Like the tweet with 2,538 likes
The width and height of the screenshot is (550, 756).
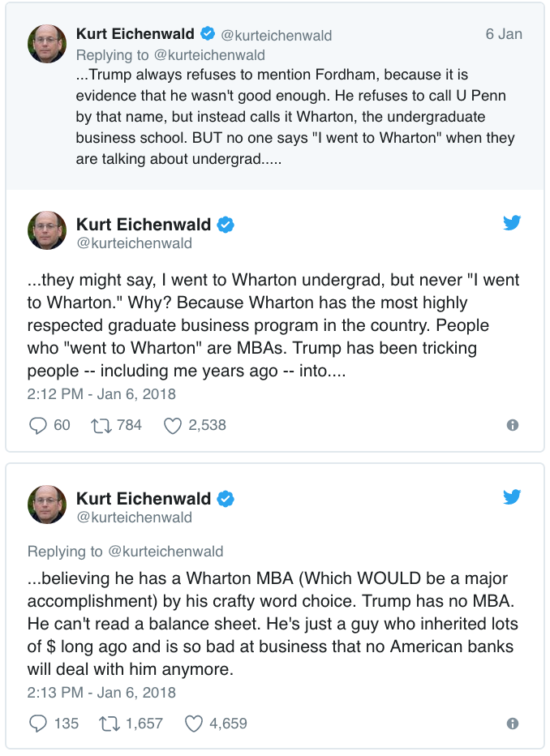(173, 425)
